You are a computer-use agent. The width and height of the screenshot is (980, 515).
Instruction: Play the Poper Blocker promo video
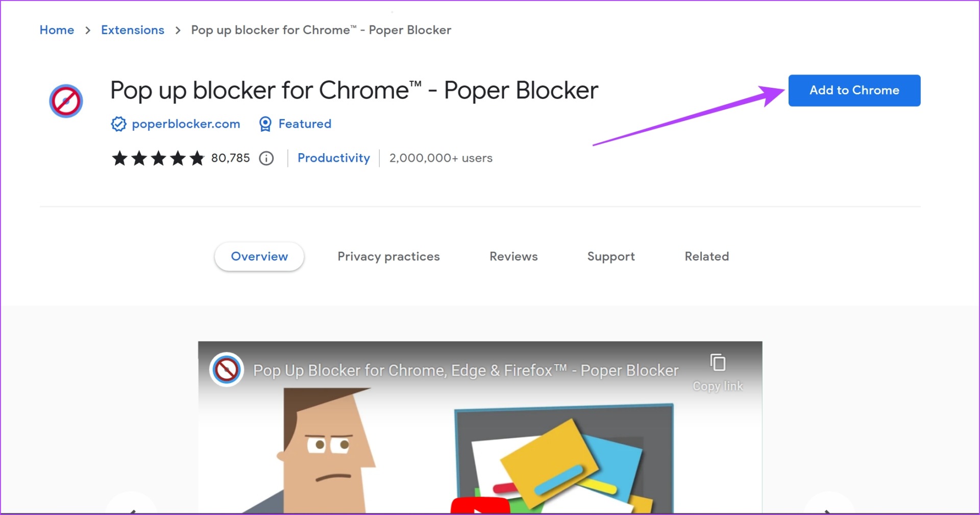[480, 506]
